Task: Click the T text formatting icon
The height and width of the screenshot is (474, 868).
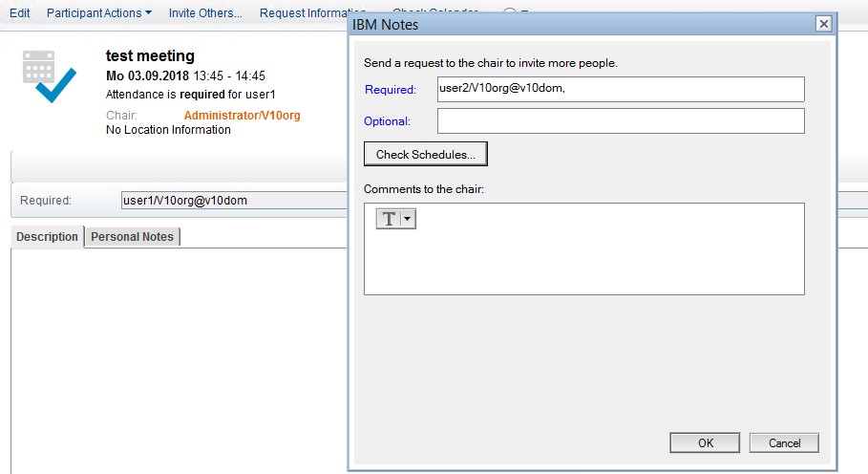Action: [389, 219]
